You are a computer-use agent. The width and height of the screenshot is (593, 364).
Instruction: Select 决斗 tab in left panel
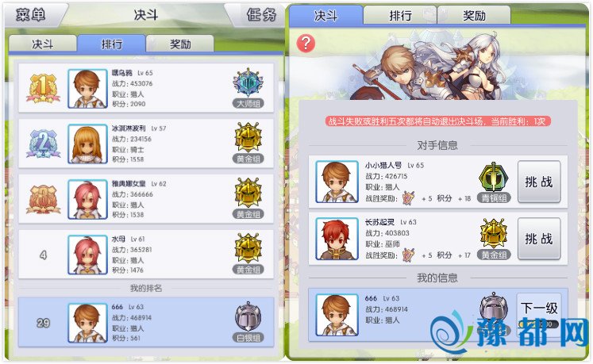42,44
